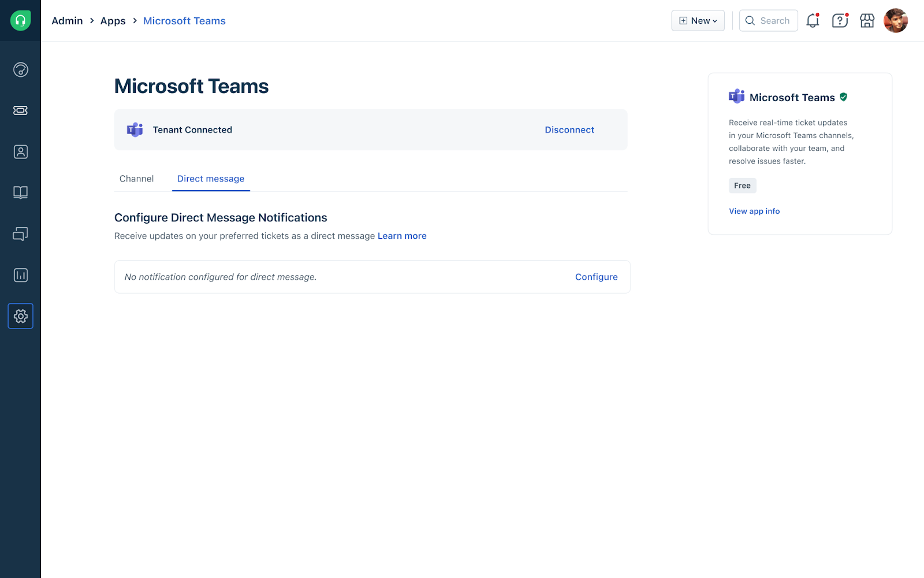
Task: Focus the Search field
Action: point(768,21)
